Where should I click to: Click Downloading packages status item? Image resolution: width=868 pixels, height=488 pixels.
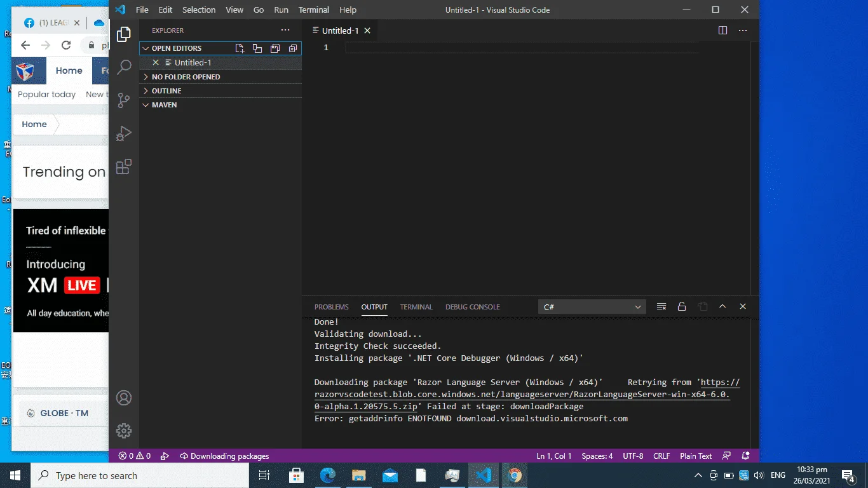(224, 456)
